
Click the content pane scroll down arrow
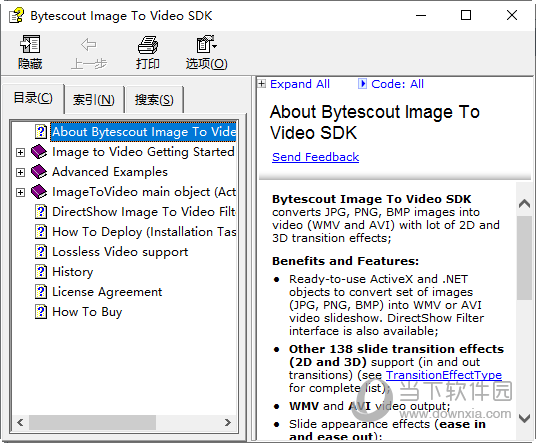coord(524,418)
